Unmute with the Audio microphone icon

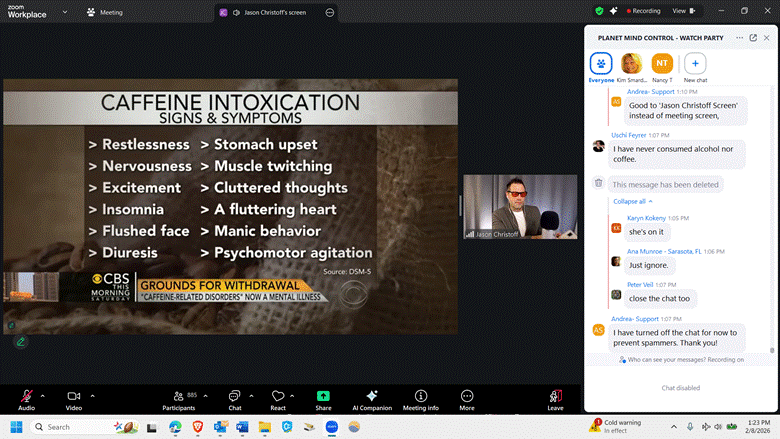point(26,396)
